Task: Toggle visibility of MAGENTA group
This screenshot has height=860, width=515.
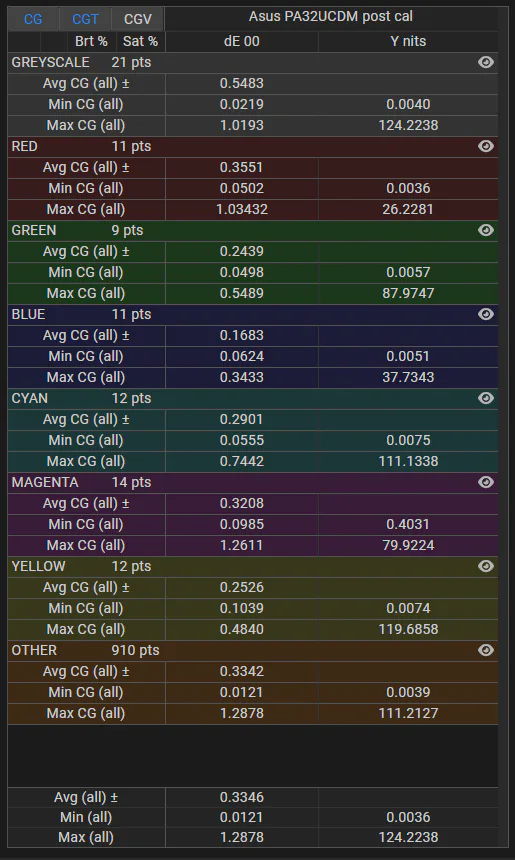Action: click(485, 482)
